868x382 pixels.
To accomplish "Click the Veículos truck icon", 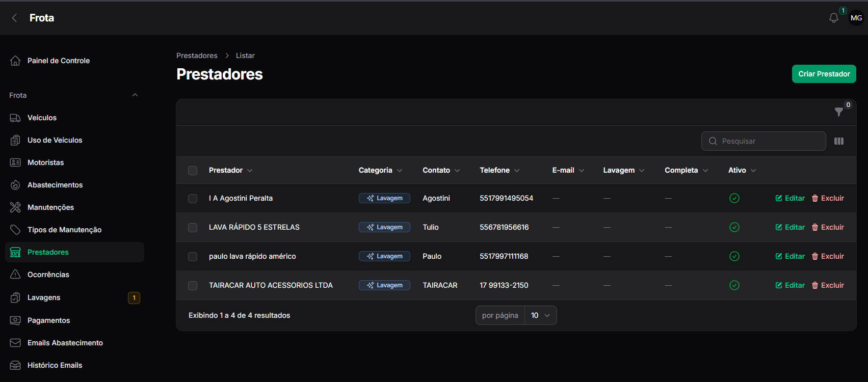I will coord(15,118).
